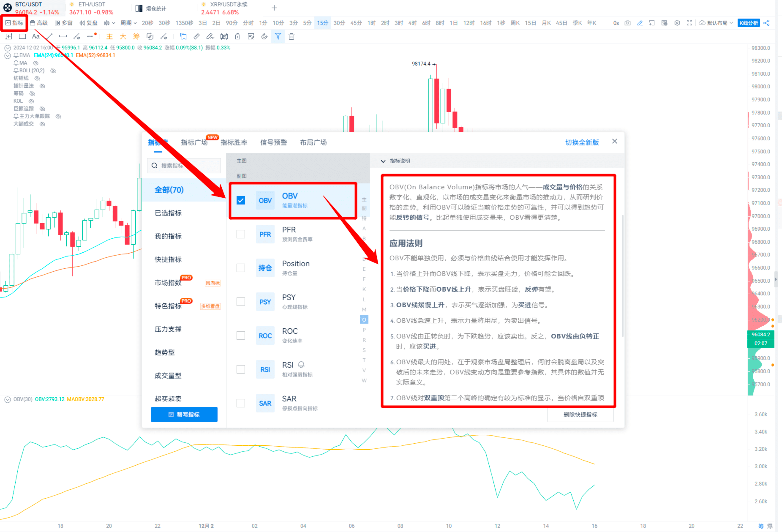Viewport: 782px width, 532px height.
Task: Click the indicator description panel scrollbar
Action: (622, 276)
